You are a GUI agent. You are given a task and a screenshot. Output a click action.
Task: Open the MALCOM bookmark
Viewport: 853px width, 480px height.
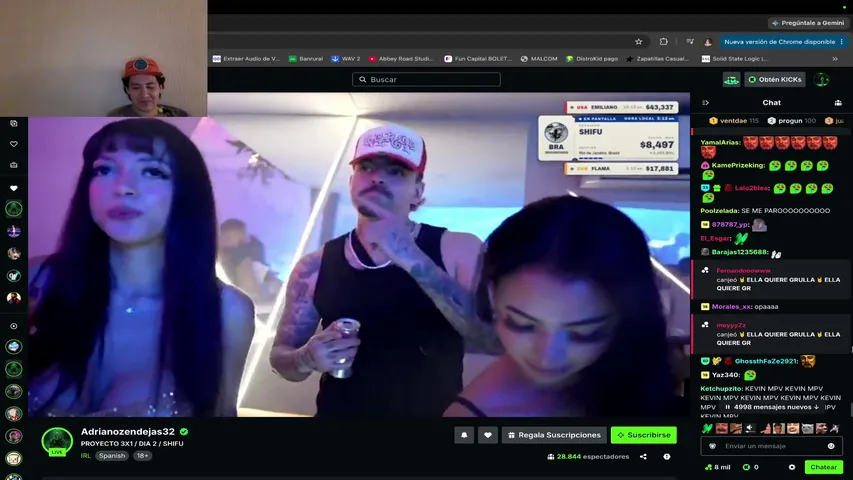coord(539,59)
